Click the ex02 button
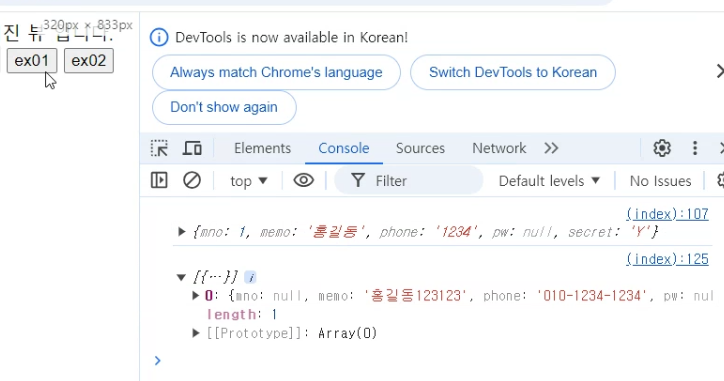The height and width of the screenshot is (381, 724). (89, 60)
